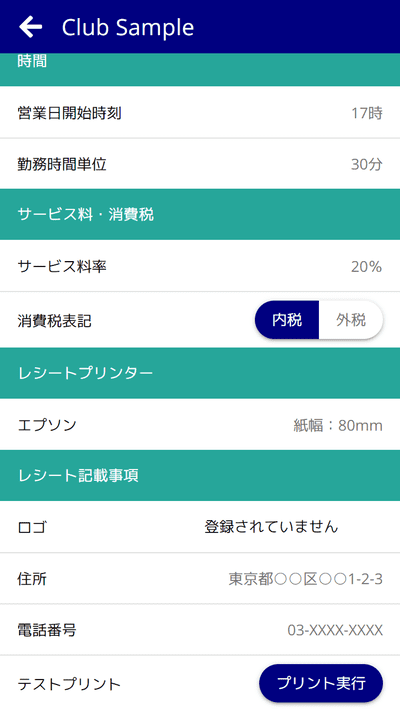Change the 30分 work unit value

tap(367, 165)
